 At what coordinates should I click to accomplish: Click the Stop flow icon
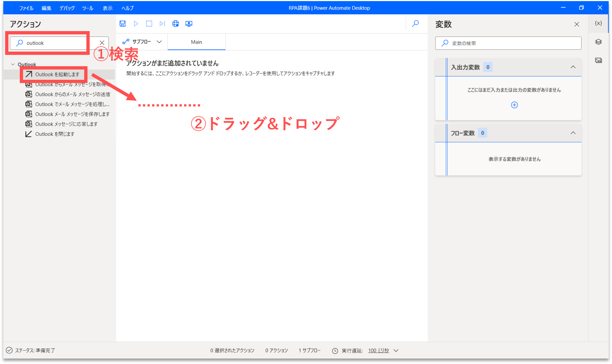[x=149, y=24]
